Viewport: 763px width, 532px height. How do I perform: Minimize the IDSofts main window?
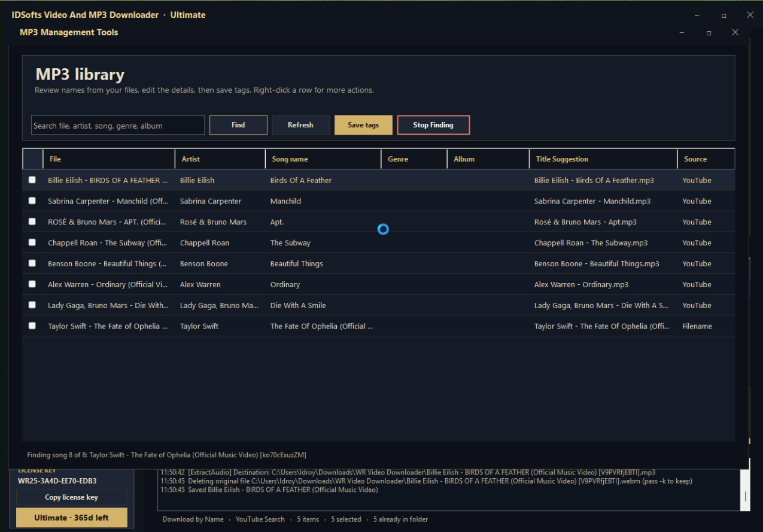(x=697, y=15)
